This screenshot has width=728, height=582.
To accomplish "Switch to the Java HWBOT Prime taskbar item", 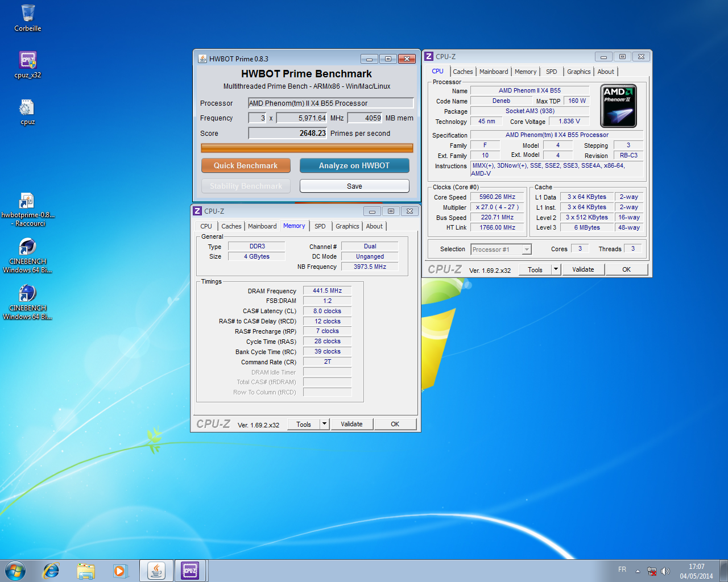I will [x=156, y=570].
